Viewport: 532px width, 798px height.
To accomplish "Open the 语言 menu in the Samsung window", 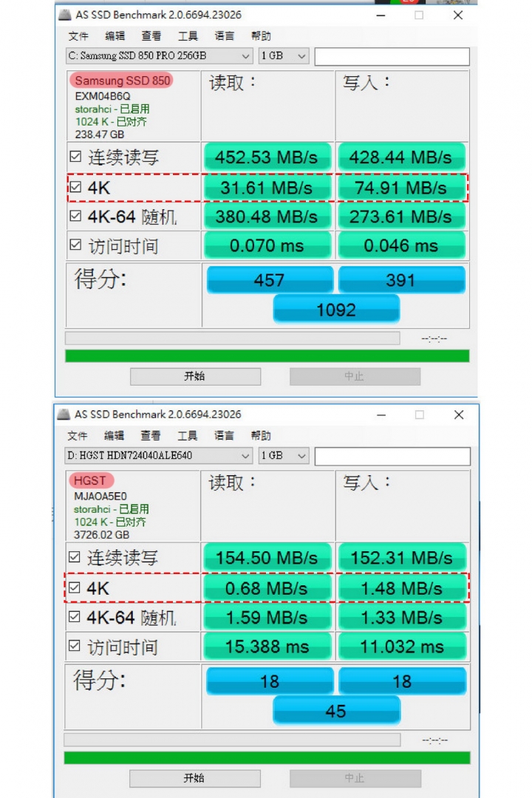I will (x=225, y=35).
